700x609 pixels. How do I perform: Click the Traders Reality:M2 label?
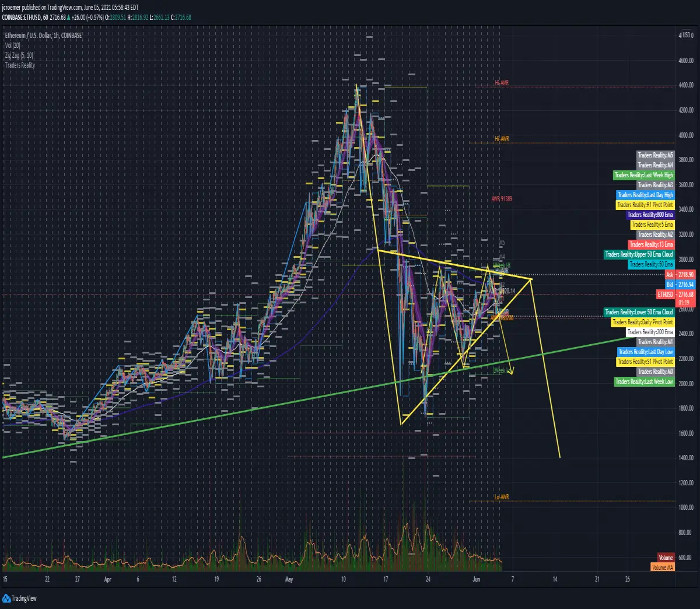point(655,235)
